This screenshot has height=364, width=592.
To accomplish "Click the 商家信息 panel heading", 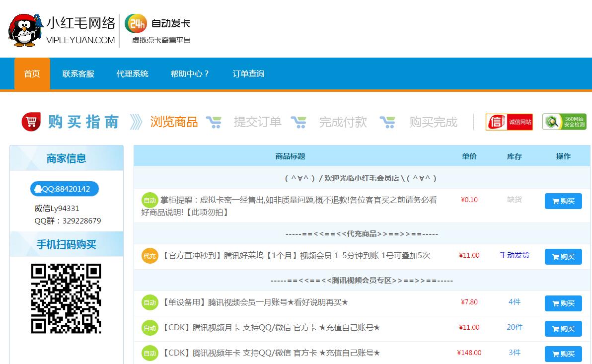I will (67, 158).
